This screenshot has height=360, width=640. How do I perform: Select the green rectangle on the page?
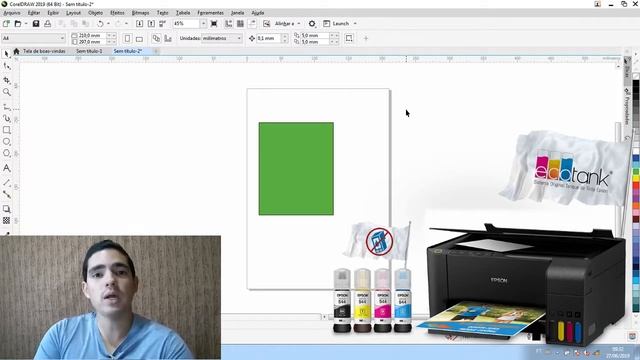point(296,169)
